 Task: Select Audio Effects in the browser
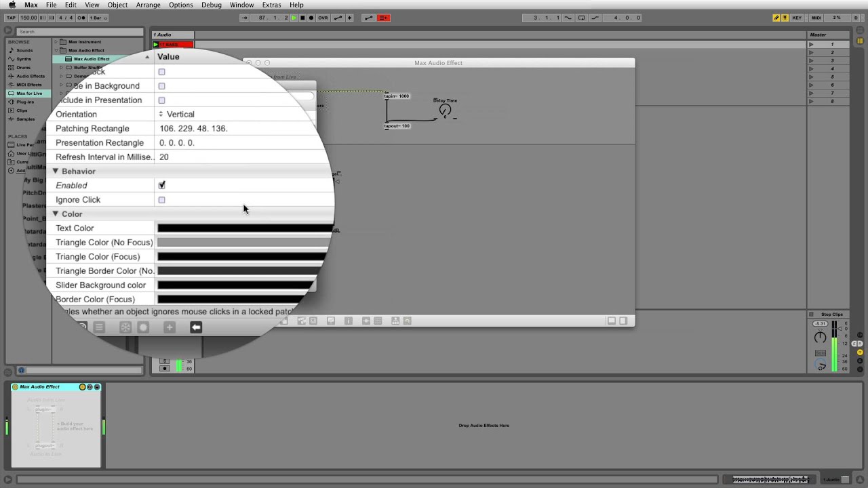(x=31, y=76)
